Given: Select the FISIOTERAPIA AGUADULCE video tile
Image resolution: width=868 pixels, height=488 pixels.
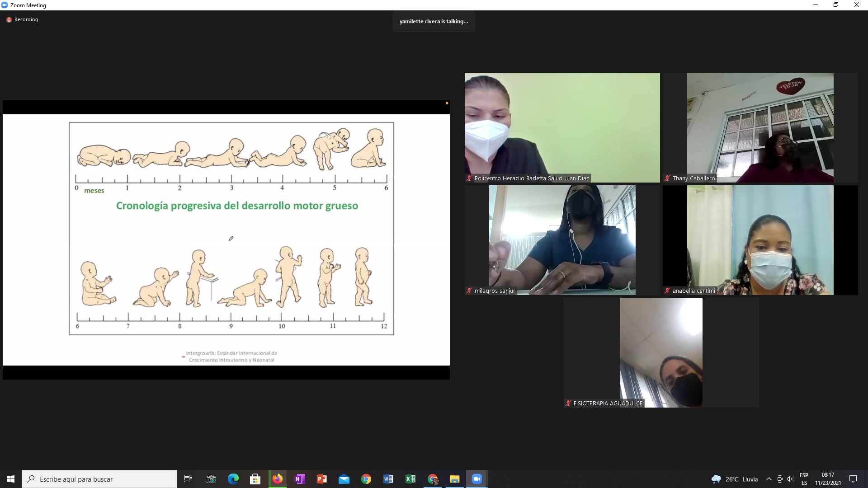Looking at the screenshot, I should (661, 352).
